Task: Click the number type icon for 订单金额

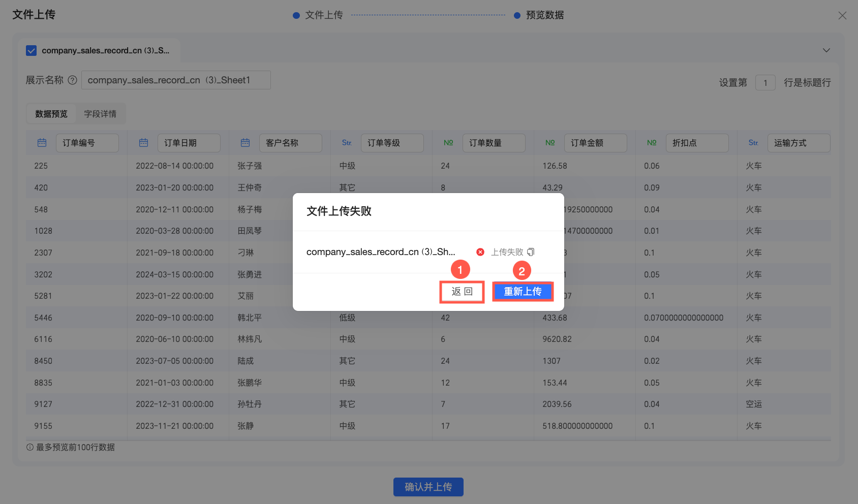Action: click(550, 143)
